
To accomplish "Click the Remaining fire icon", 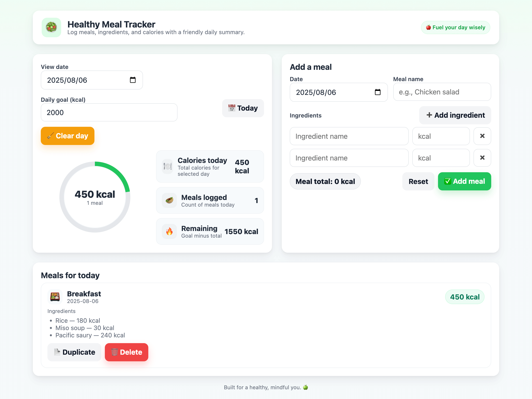I will [169, 231].
